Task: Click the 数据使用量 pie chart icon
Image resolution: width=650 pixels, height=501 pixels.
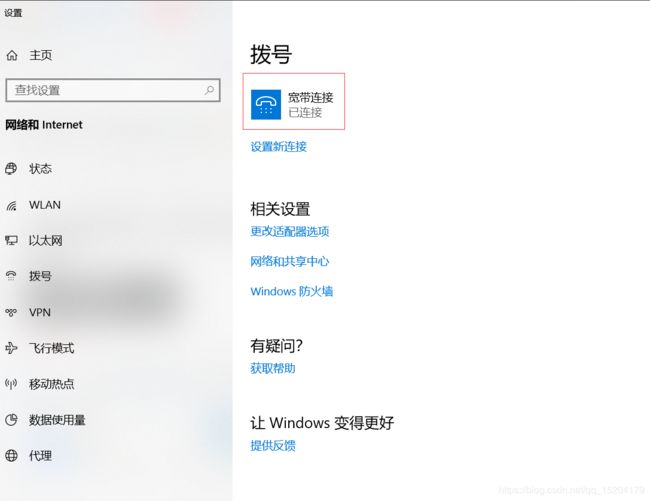Action: [x=11, y=420]
